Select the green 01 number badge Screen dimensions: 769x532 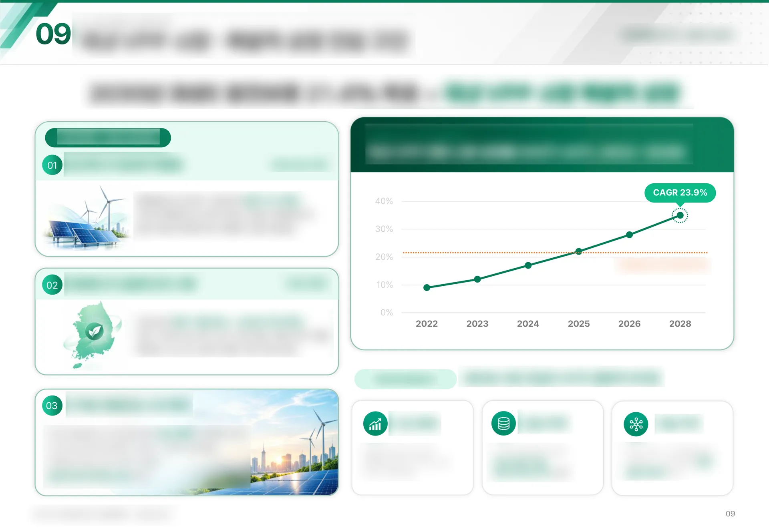click(x=52, y=165)
